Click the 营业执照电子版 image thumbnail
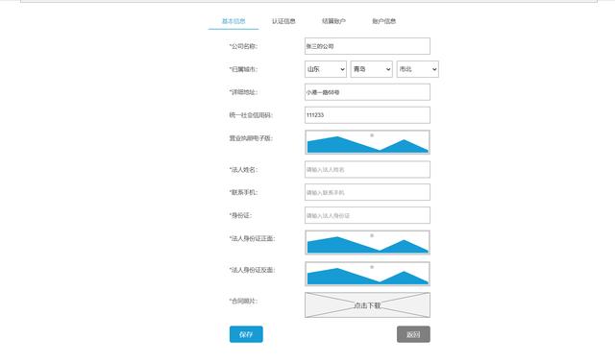615x364 pixels. tap(367, 142)
